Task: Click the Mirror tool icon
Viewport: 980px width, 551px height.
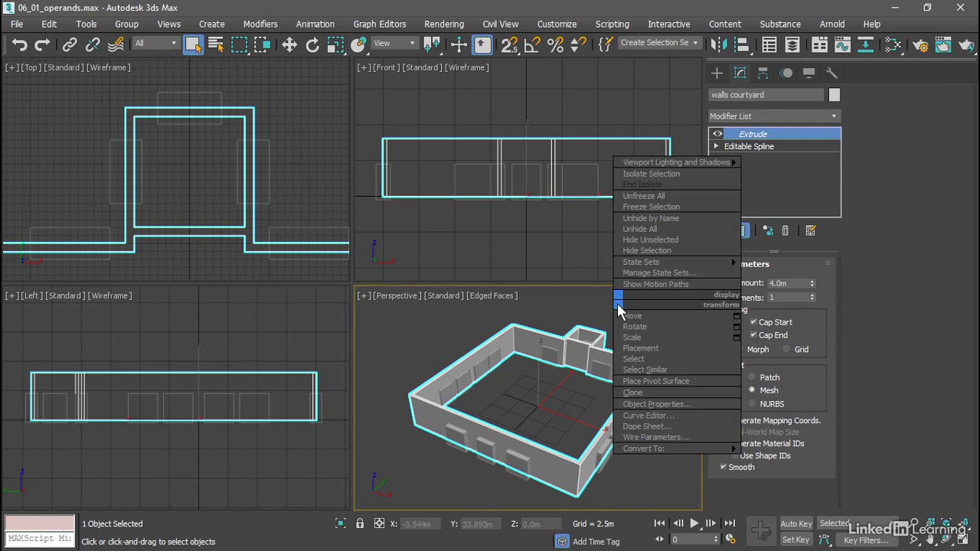Action: [717, 45]
